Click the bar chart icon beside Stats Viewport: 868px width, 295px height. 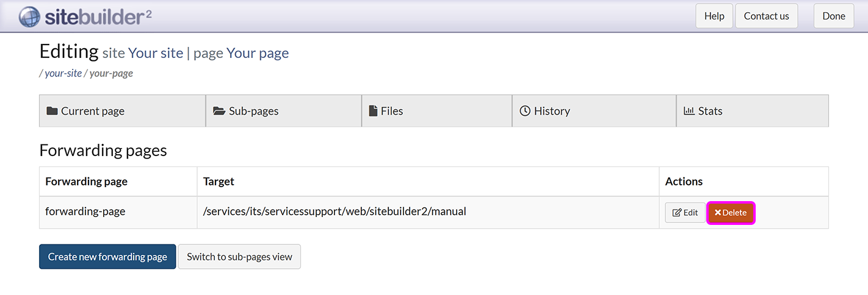coord(689,111)
